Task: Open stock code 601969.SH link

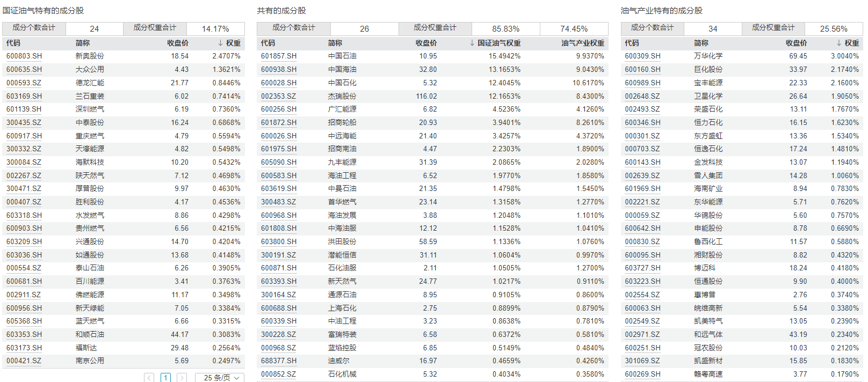Action: point(643,188)
